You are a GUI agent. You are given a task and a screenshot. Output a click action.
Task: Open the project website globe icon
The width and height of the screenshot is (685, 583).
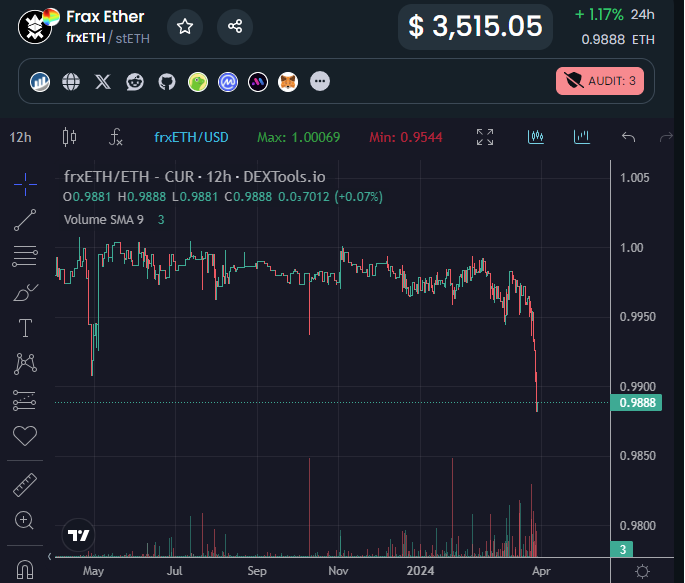71,82
